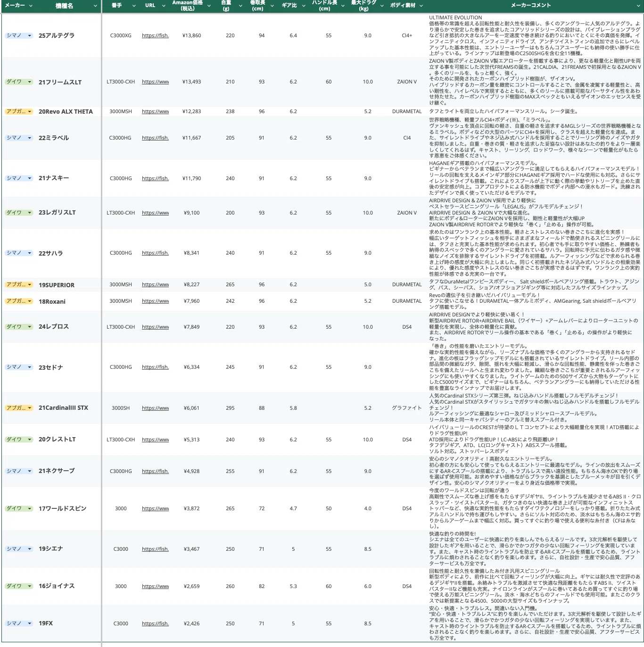Select the 3000SH cell in the 21CardinalIII STX row
The height and width of the screenshot is (647, 644).
point(121,408)
